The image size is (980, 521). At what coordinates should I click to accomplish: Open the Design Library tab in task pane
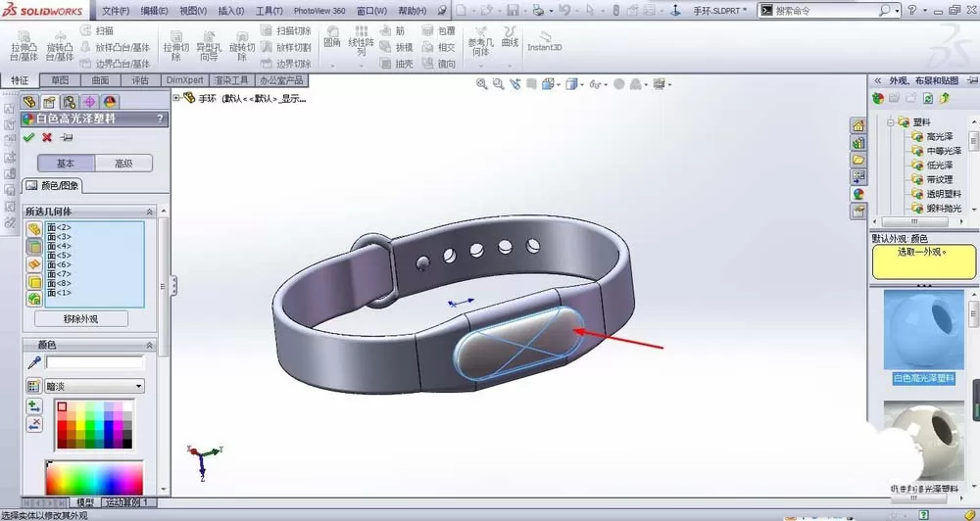(858, 143)
